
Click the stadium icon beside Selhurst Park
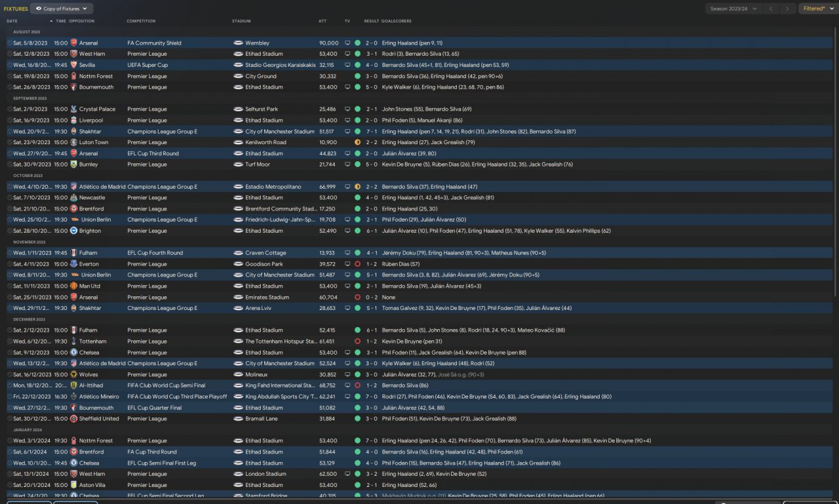tap(238, 109)
